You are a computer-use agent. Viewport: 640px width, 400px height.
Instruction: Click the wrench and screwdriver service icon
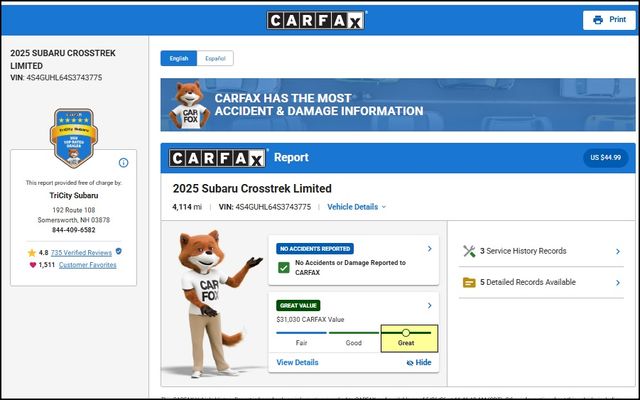[x=469, y=251]
